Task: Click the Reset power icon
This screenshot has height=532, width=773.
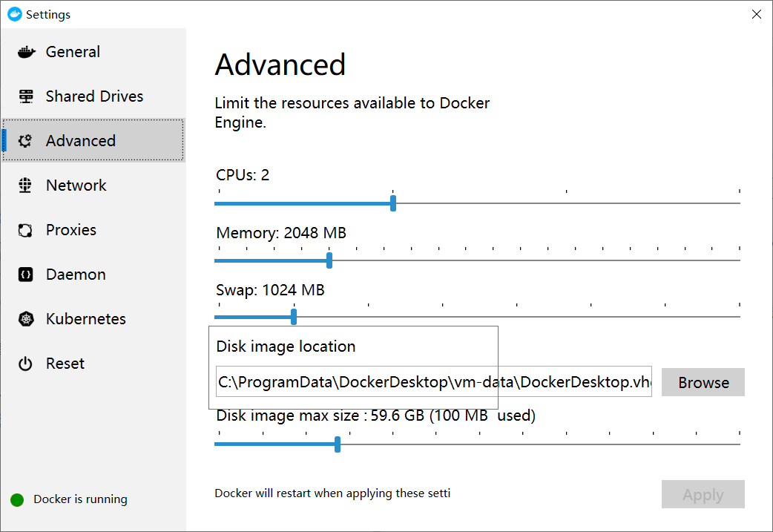Action: [26, 364]
